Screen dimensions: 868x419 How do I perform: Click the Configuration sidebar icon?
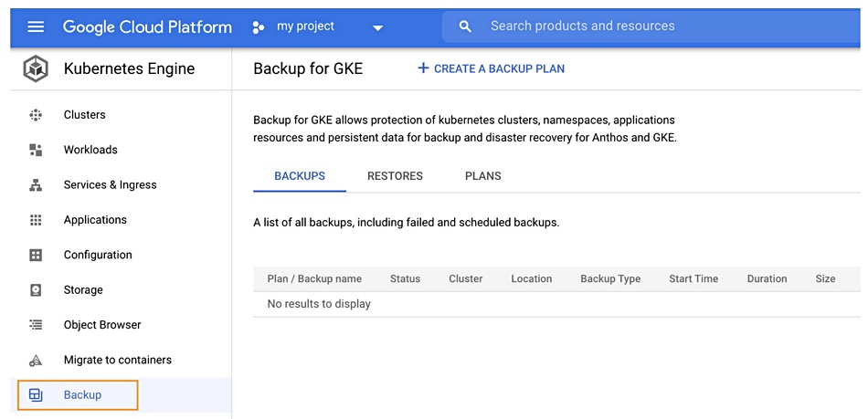click(36, 255)
